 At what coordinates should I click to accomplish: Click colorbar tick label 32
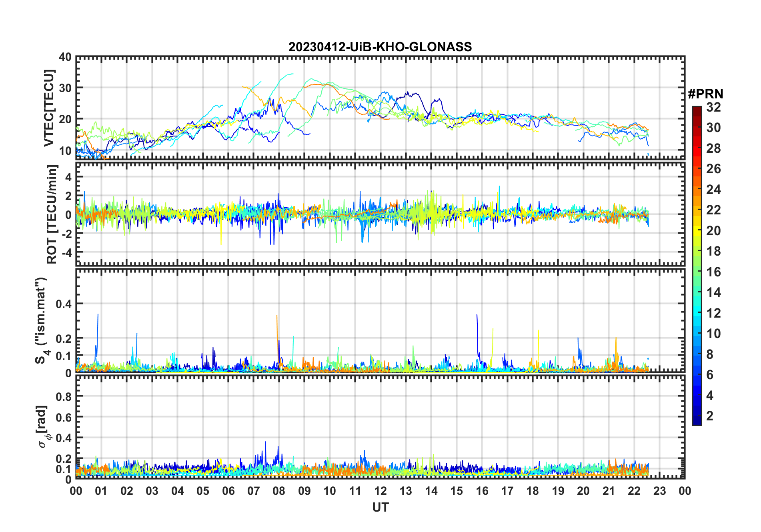[713, 107]
